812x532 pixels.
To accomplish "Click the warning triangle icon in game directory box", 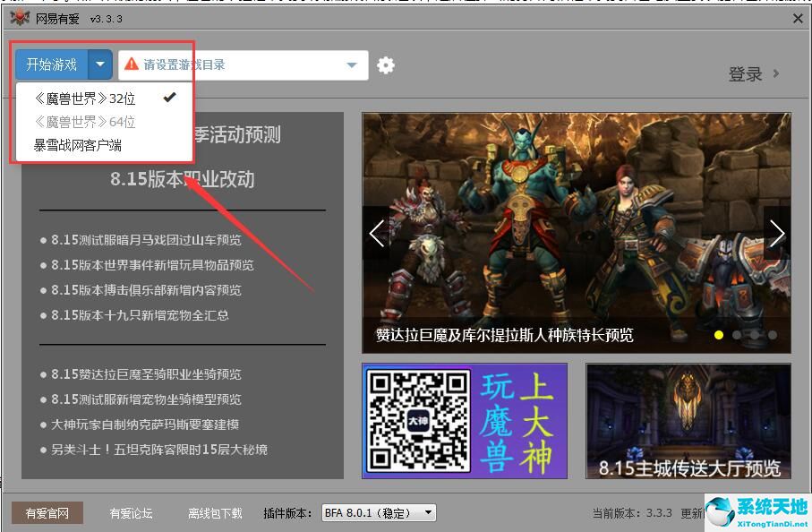I will (132, 64).
